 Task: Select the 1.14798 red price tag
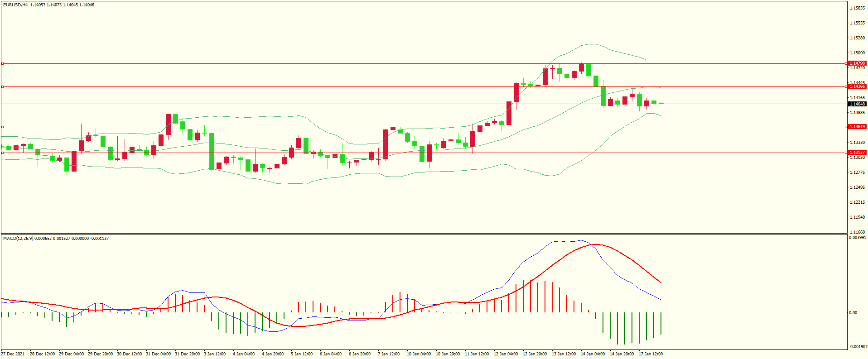pos(857,64)
